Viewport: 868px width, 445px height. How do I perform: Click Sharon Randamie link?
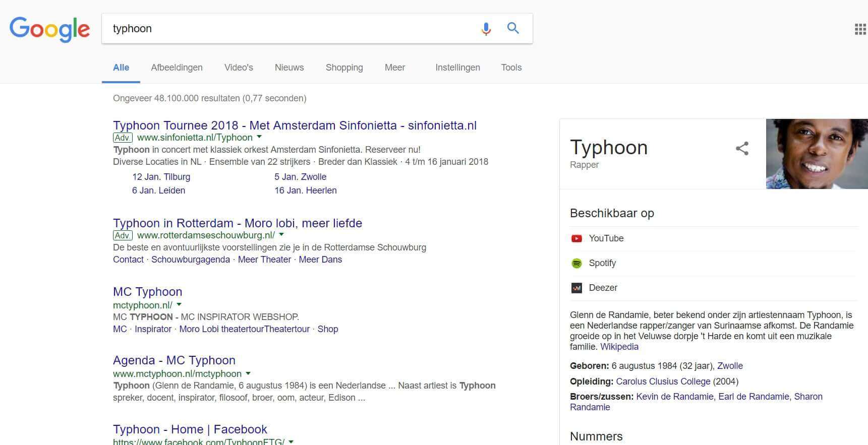pyautogui.click(x=696, y=402)
